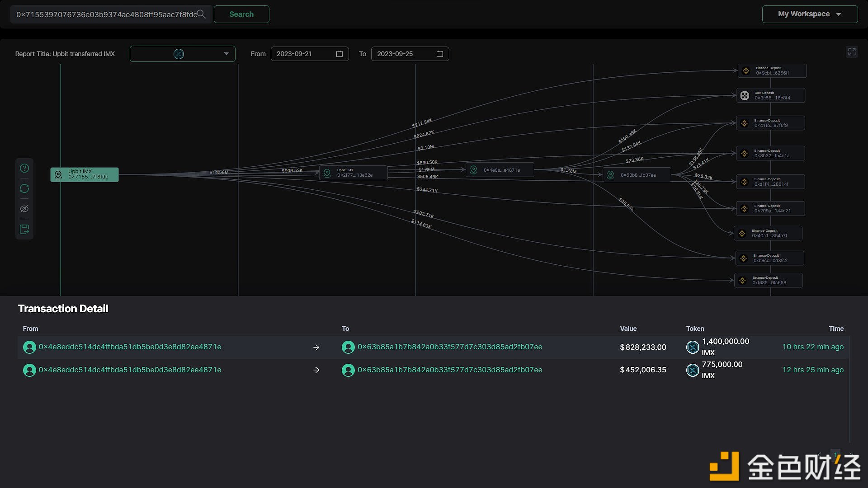
Task: Open From address in $828,233.00 row
Action: click(x=130, y=347)
